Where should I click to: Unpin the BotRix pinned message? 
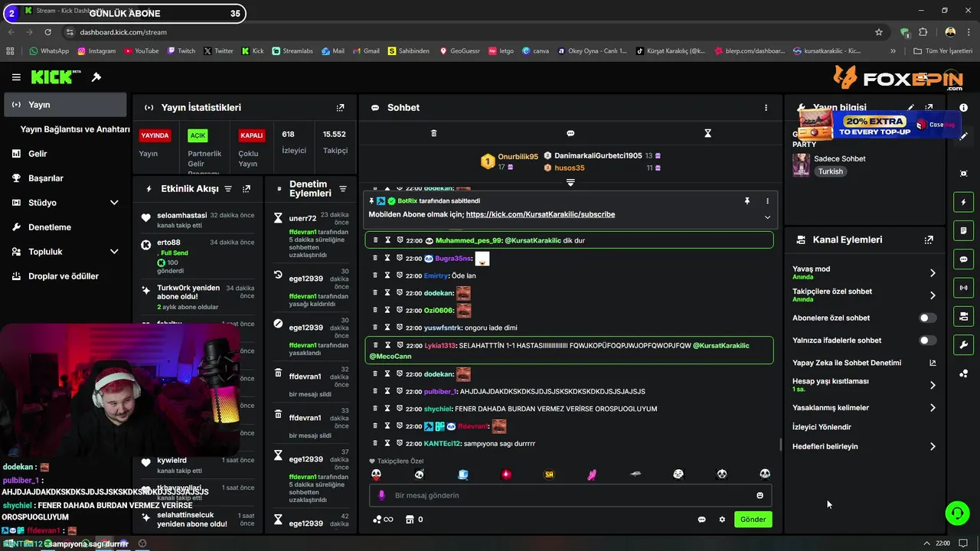tap(746, 201)
